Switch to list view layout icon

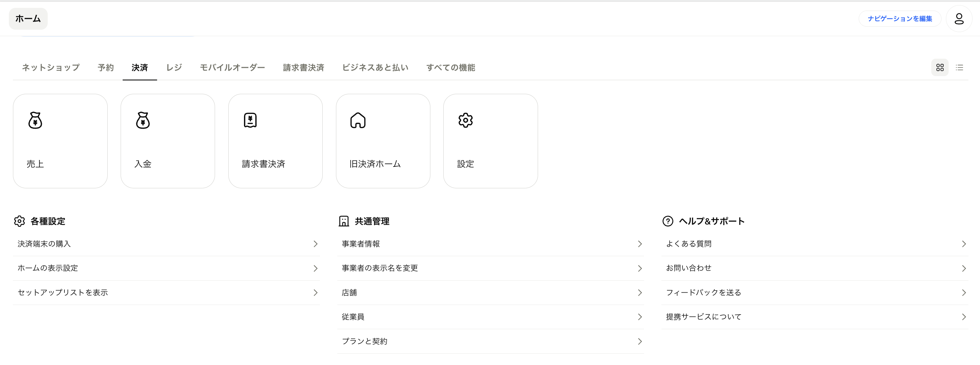[x=960, y=68]
